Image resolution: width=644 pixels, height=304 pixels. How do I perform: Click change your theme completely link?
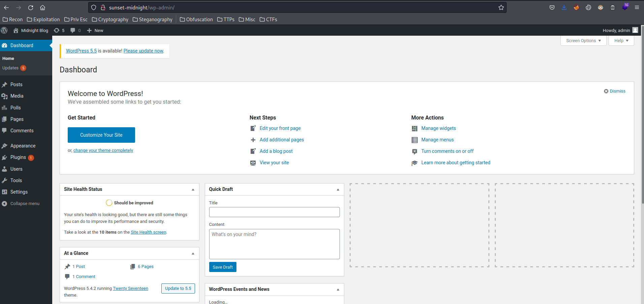tap(103, 150)
